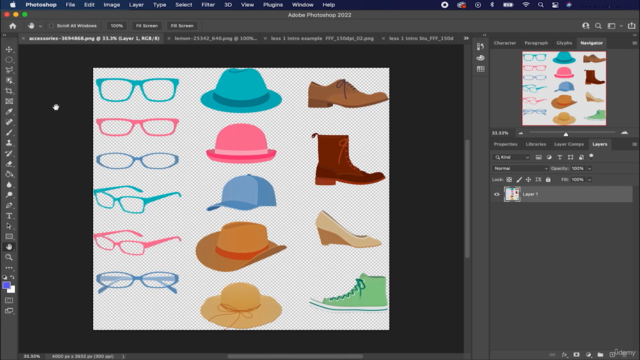Select the Frame tool
The width and height of the screenshot is (640, 360).
pyautogui.click(x=9, y=101)
